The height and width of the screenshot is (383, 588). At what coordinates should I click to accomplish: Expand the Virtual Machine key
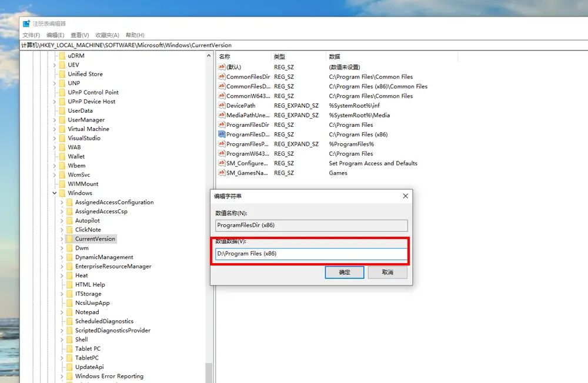tap(55, 129)
